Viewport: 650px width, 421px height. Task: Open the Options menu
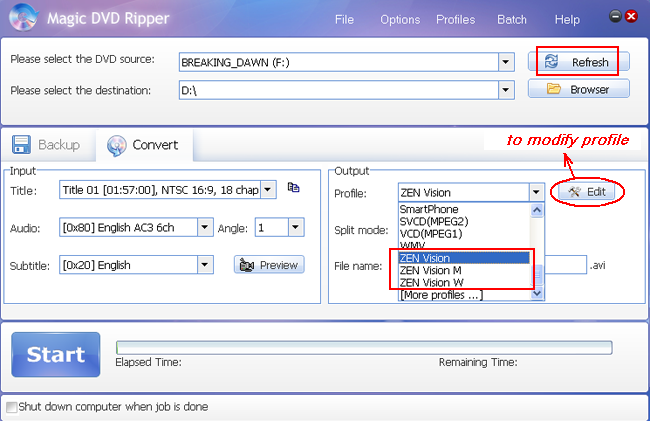point(400,19)
